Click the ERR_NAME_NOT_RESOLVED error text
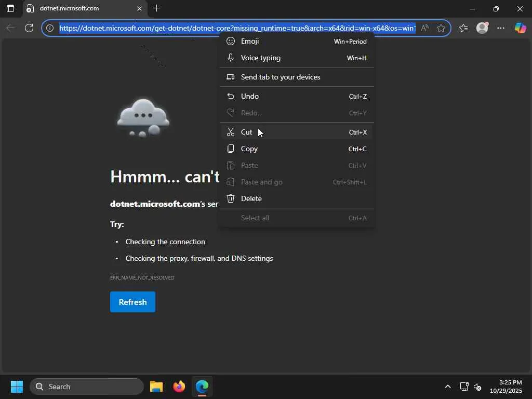This screenshot has height=399, width=532. point(142,277)
